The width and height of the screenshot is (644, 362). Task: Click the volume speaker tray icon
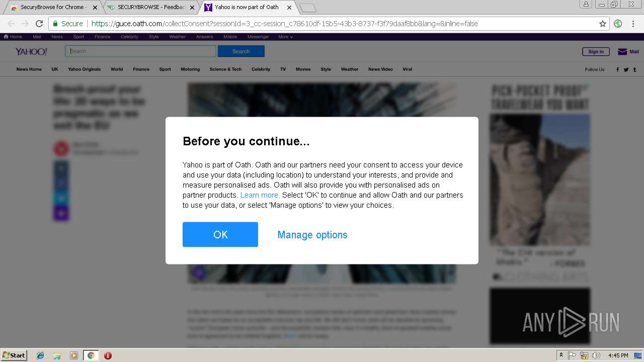(x=596, y=355)
